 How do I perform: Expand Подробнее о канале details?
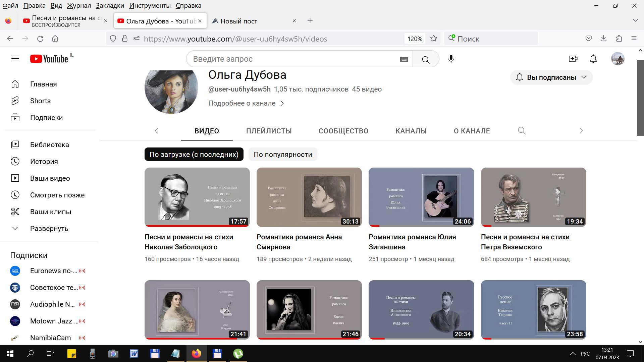(246, 103)
